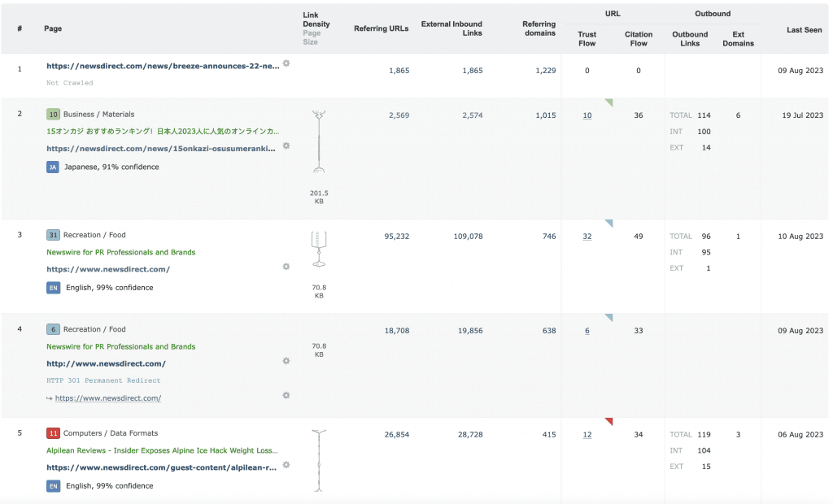Sort by Referring URLs column header
The width and height of the screenshot is (833, 504).
381,28
